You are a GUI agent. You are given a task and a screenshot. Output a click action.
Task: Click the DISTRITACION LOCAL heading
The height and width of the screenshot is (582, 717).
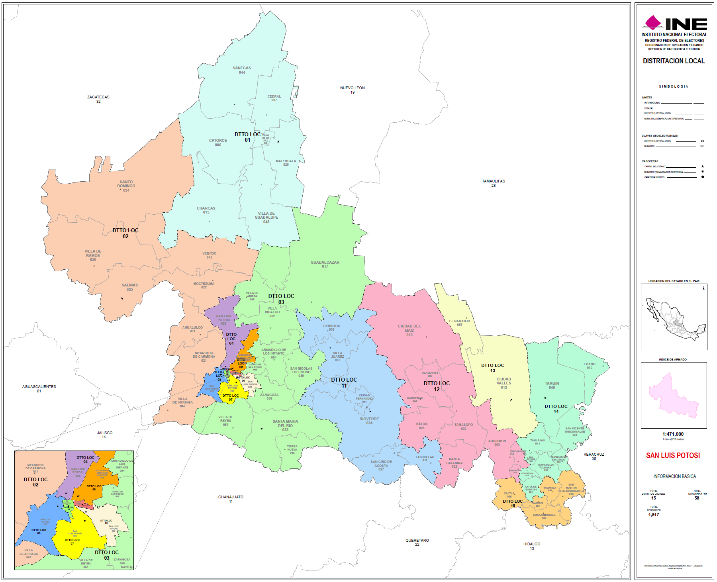(x=673, y=61)
